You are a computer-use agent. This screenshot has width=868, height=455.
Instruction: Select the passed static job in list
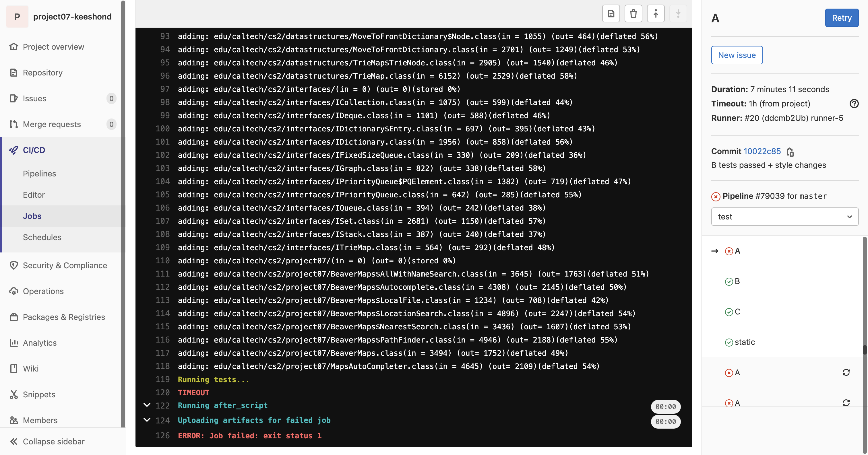[744, 342]
